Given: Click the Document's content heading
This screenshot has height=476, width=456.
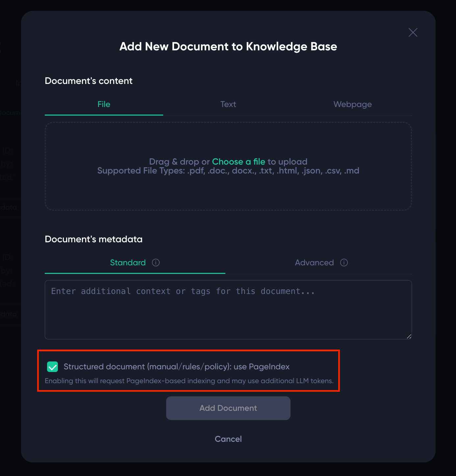Looking at the screenshot, I should coord(89,81).
